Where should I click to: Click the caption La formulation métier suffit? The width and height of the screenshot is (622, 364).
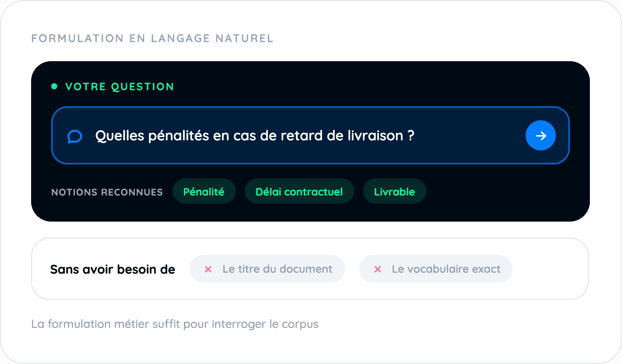175,324
